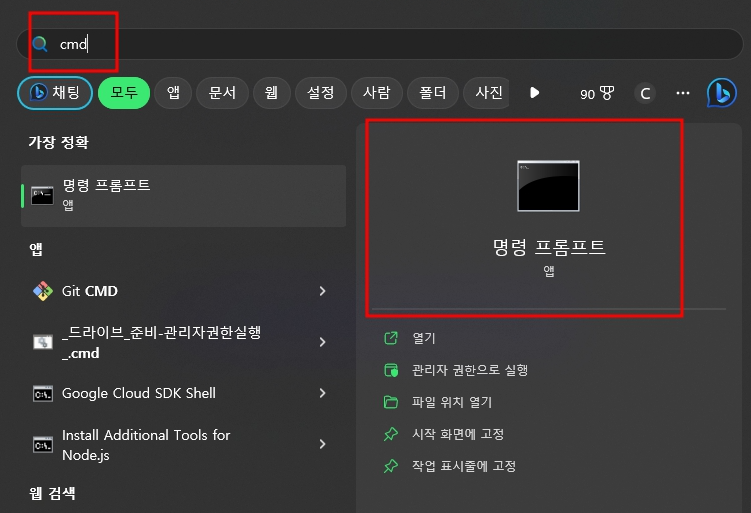Open 명령 프롬프트 best match result

(x=183, y=196)
